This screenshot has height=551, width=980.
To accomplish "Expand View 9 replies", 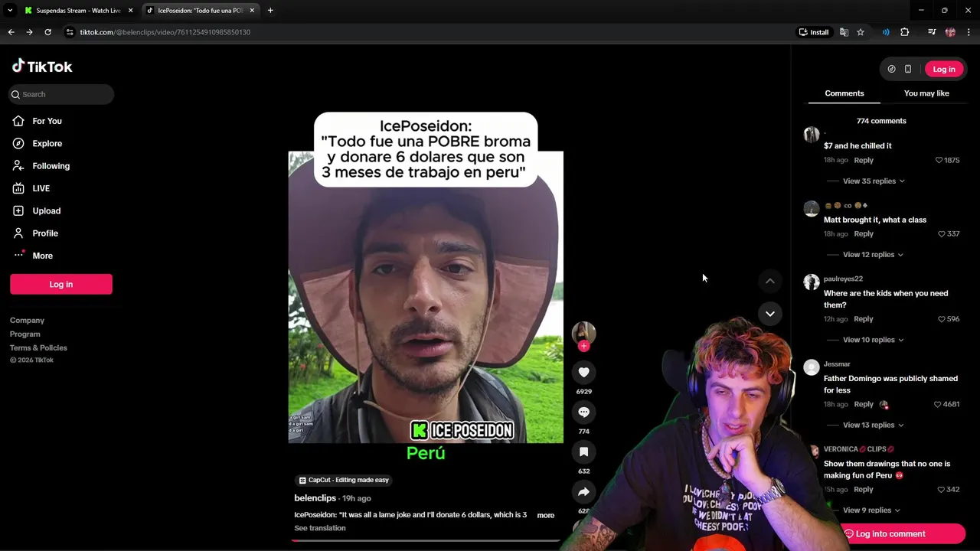I will [x=871, y=510].
